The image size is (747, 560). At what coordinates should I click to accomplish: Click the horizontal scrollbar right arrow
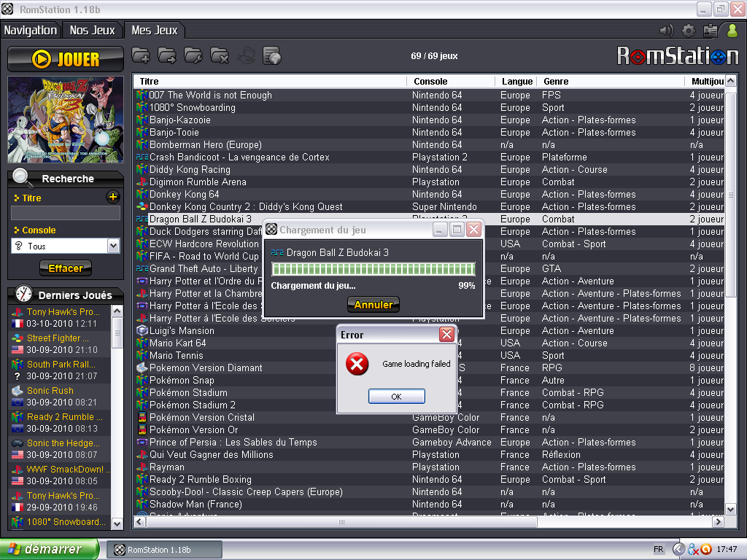(x=719, y=522)
